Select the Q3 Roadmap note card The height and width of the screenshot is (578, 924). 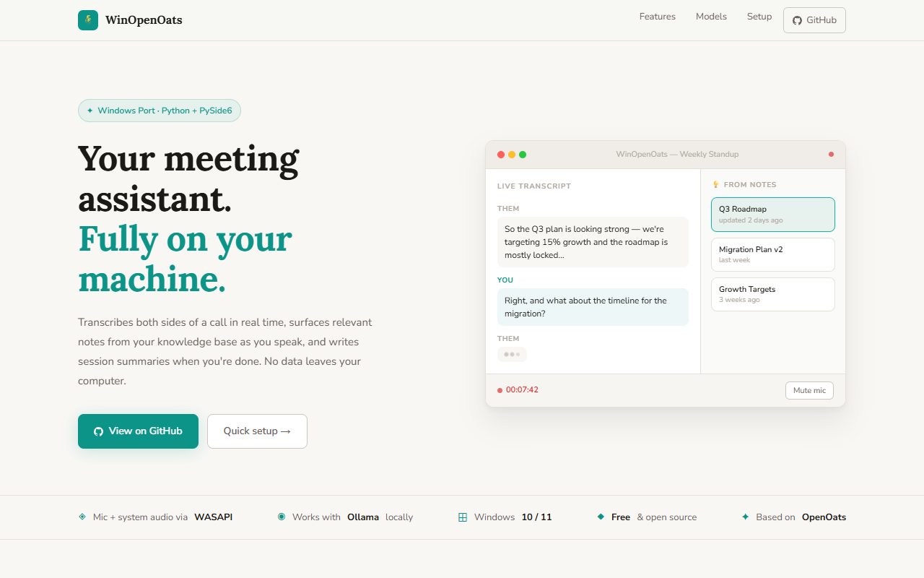tap(772, 215)
